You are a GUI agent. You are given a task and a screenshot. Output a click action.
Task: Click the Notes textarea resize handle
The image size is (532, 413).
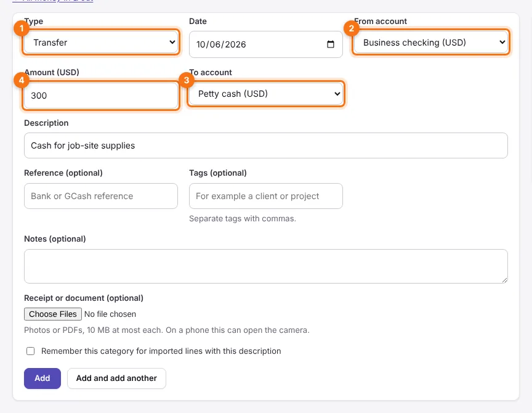[x=504, y=280]
